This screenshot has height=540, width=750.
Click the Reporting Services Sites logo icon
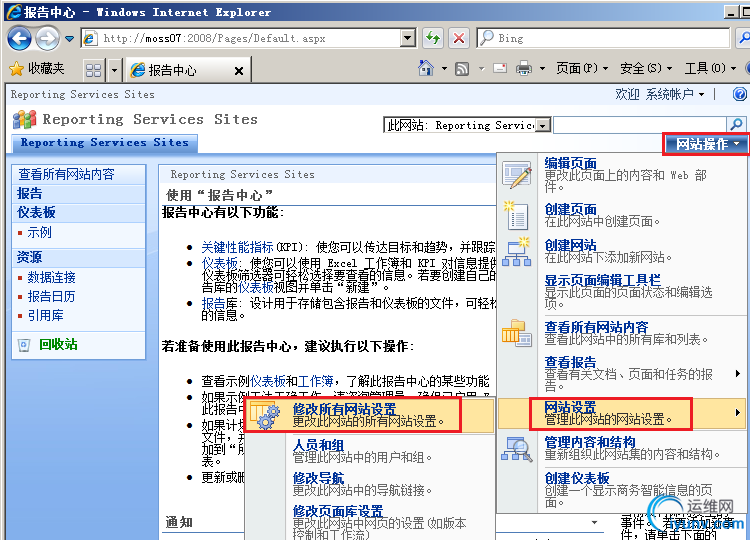(x=24, y=120)
